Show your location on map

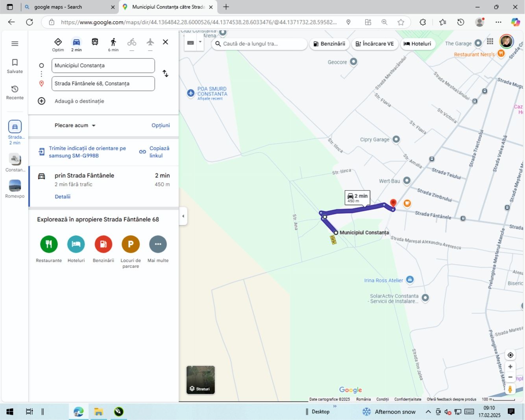tap(510, 355)
